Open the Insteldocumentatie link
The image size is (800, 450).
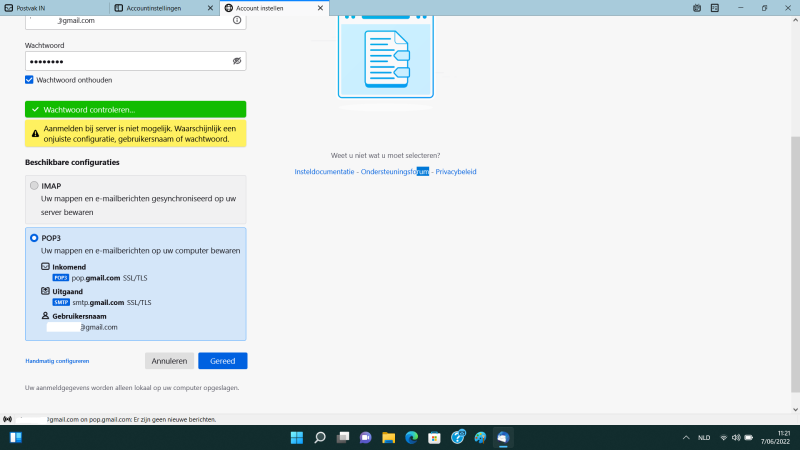click(324, 171)
